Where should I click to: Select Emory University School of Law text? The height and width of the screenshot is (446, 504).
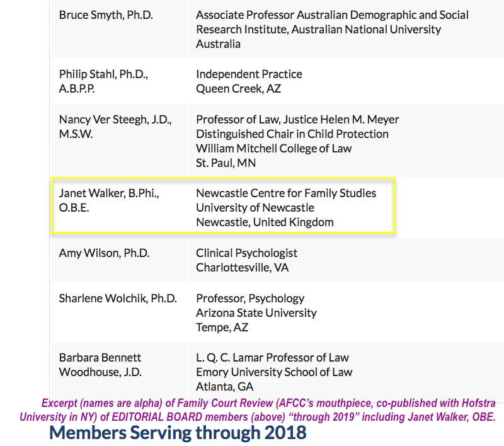pos(274,372)
